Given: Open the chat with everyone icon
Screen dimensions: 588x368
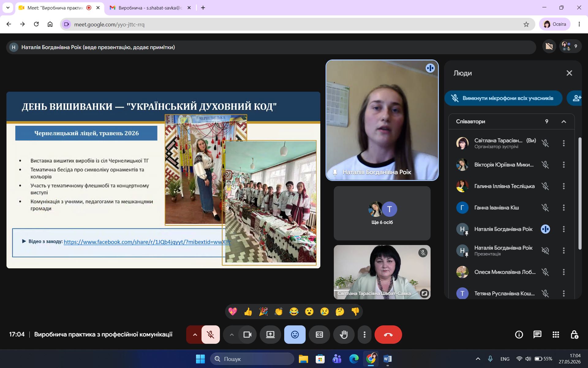Looking at the screenshot, I should [537, 335].
